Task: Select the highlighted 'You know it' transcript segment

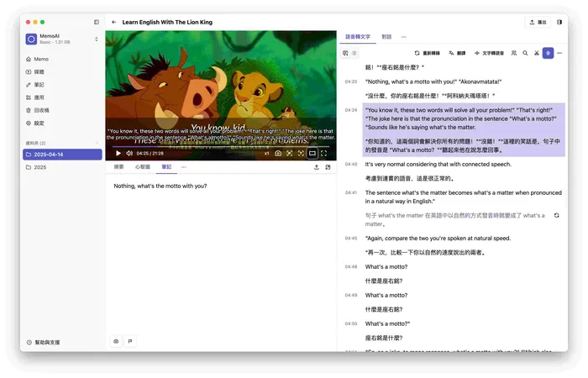Action: click(x=464, y=129)
